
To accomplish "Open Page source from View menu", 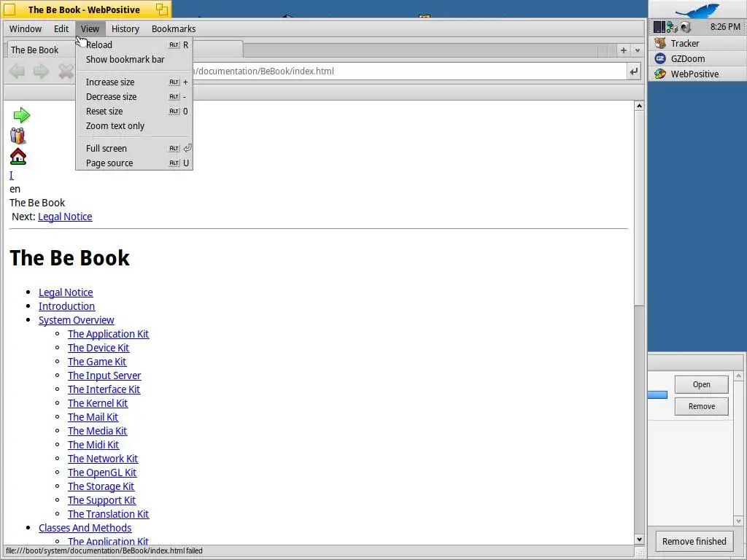I will pyautogui.click(x=134, y=163).
